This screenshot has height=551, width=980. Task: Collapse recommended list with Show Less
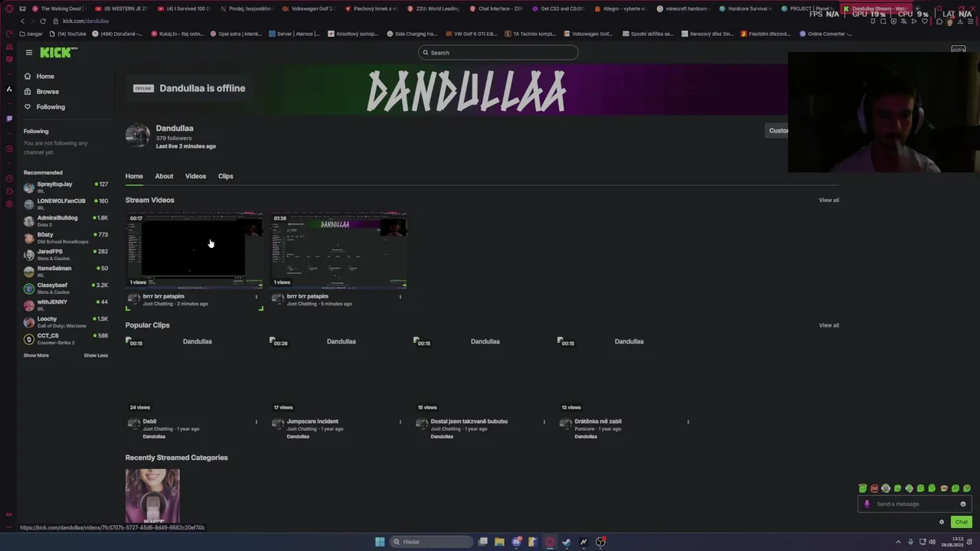click(x=96, y=355)
